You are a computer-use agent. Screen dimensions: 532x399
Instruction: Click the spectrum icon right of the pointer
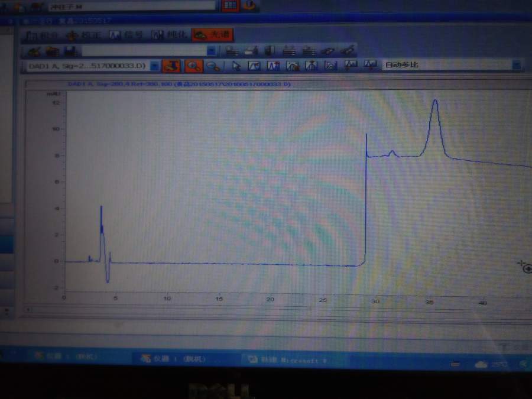(x=254, y=66)
